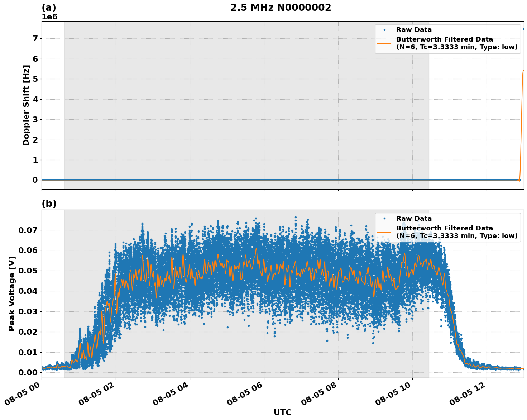
Task: Select the subplot label (b)
Action: tap(50, 203)
